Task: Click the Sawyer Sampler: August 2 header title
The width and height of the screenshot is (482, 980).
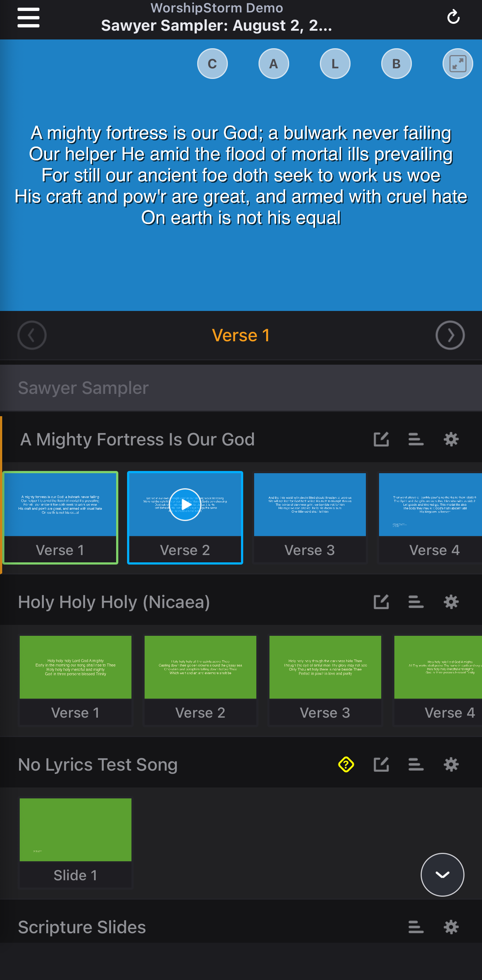Action: [x=217, y=26]
